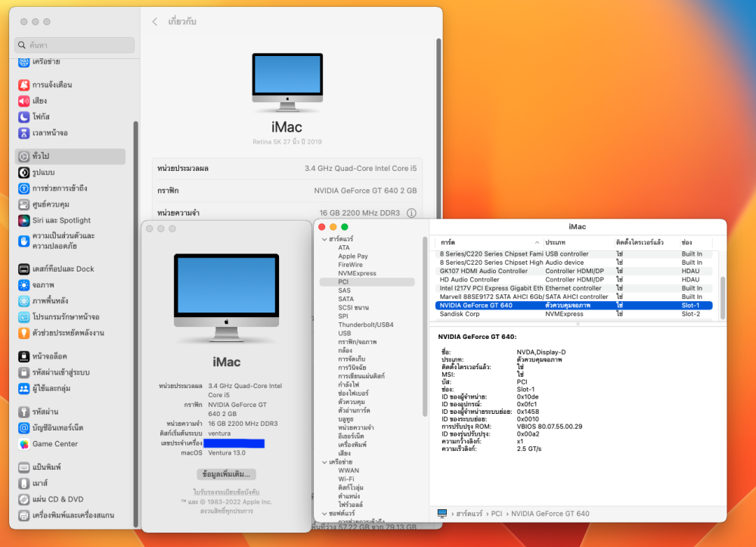The width and height of the screenshot is (756, 547).
Task: Collapse the เครือข่าย (Network) tree section
Action: pyautogui.click(x=324, y=462)
